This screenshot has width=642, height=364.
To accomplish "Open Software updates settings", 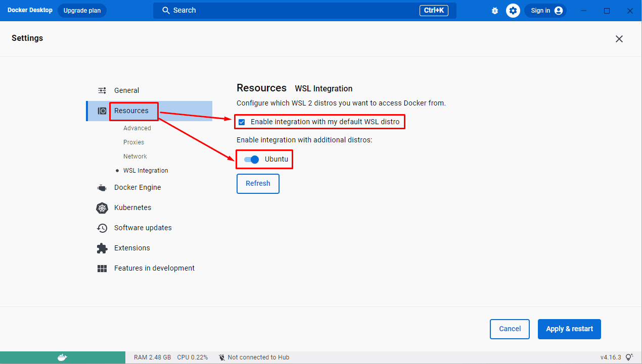I will [x=149, y=228].
